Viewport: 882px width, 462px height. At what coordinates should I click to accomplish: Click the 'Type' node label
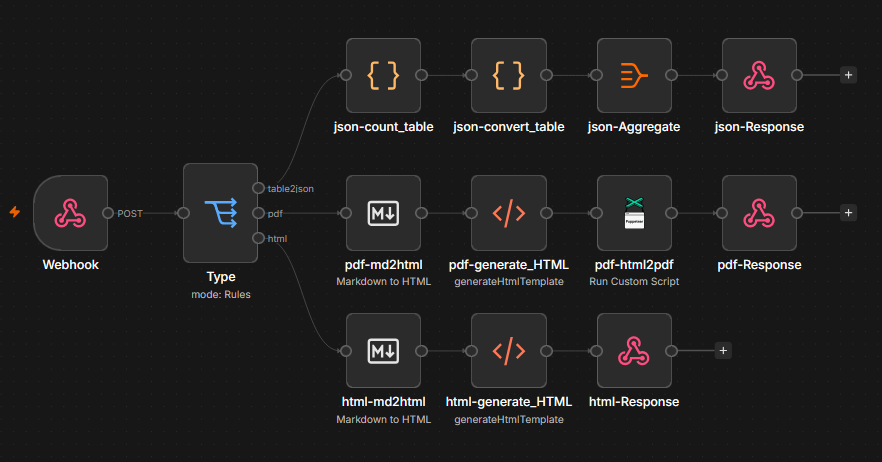[220, 277]
